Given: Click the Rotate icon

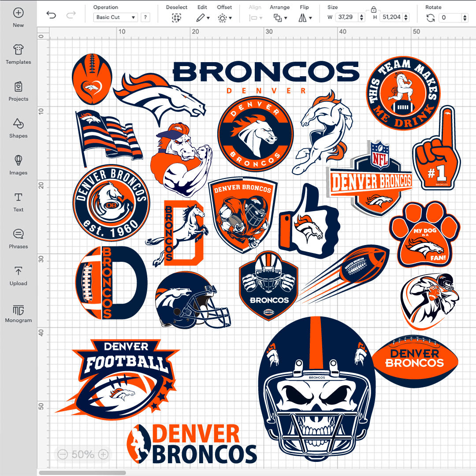Looking at the screenshot, I should point(431,18).
